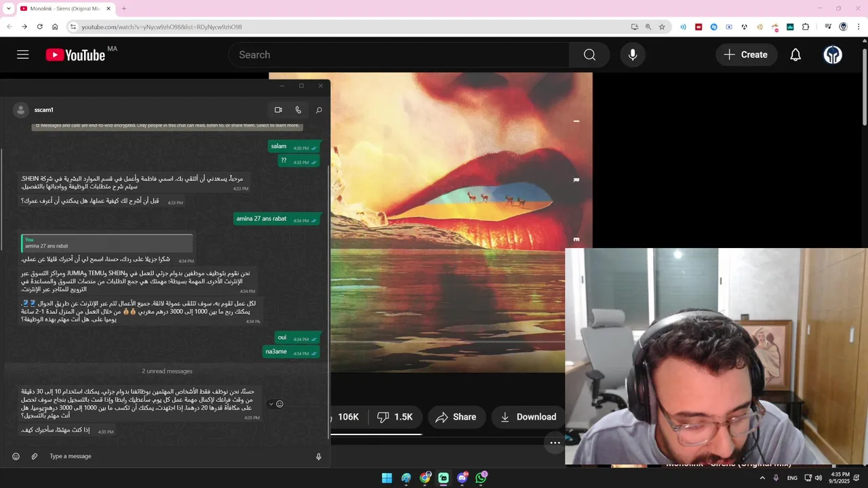Focus the 'Type a message' field
The height and width of the screenshot is (488, 868).
coord(176,456)
